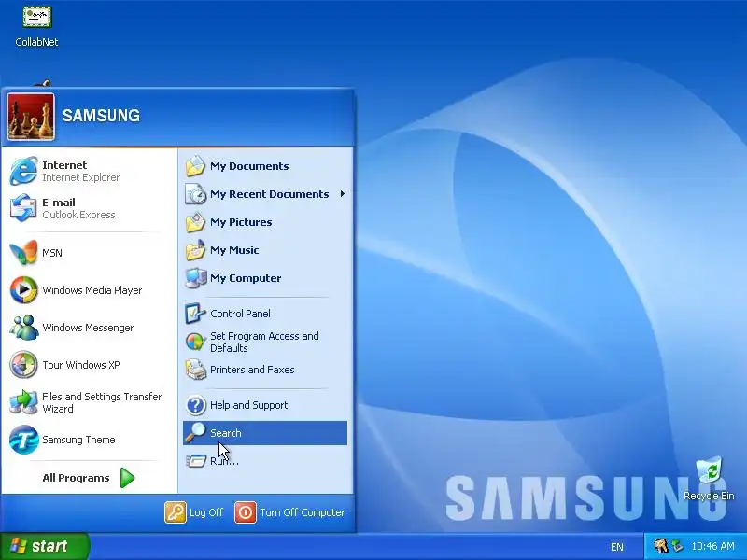Open the My Pictures folder icon
Image resolution: width=747 pixels, height=560 pixels.
coord(195,222)
